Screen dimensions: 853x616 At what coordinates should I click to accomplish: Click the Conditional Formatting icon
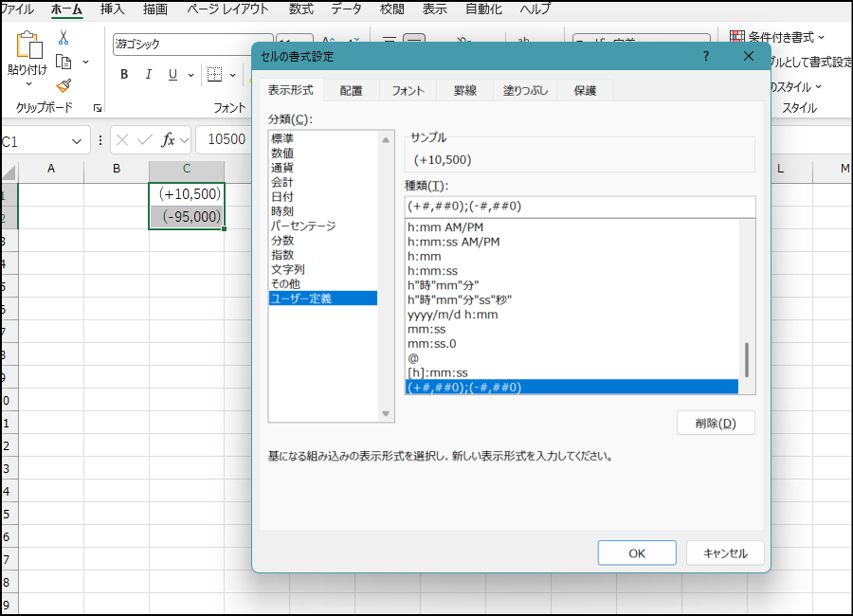click(737, 37)
